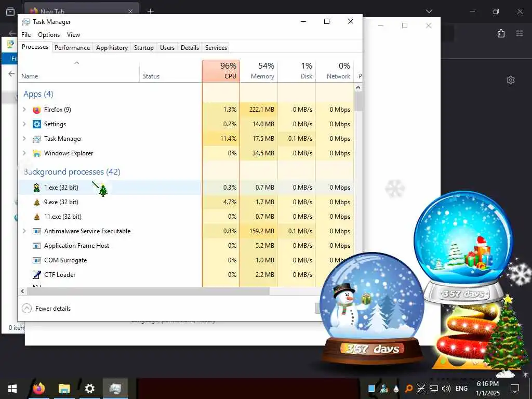Click the COM Surrogate process icon
The width and height of the screenshot is (532, 399).
(37, 261)
